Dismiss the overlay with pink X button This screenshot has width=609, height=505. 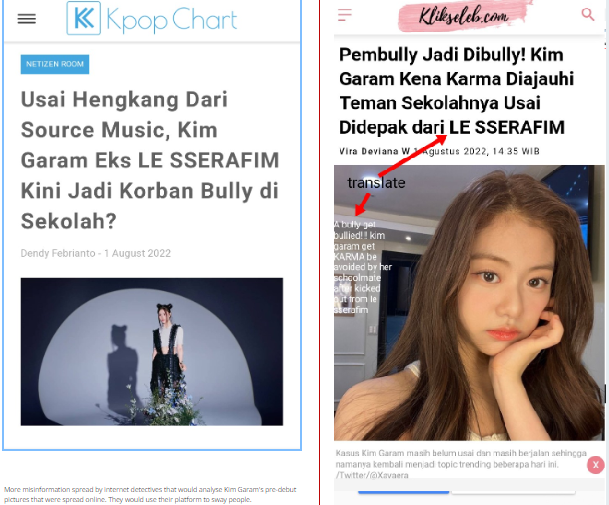point(595,465)
